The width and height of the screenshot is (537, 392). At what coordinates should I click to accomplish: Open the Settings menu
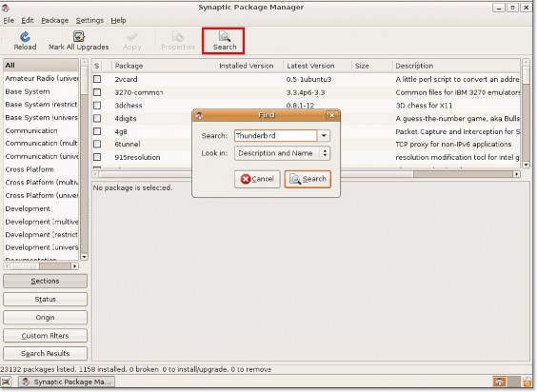(89, 21)
